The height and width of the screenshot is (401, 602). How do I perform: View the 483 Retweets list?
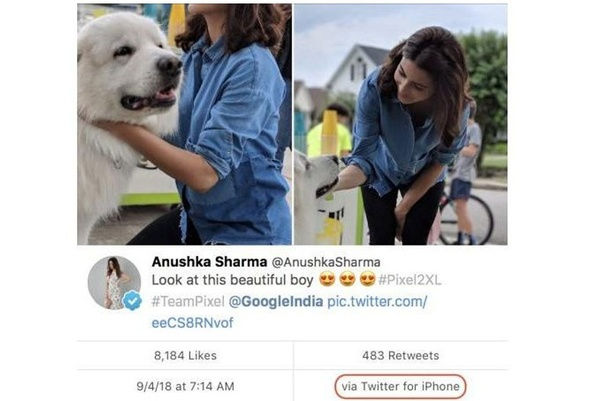(x=400, y=354)
